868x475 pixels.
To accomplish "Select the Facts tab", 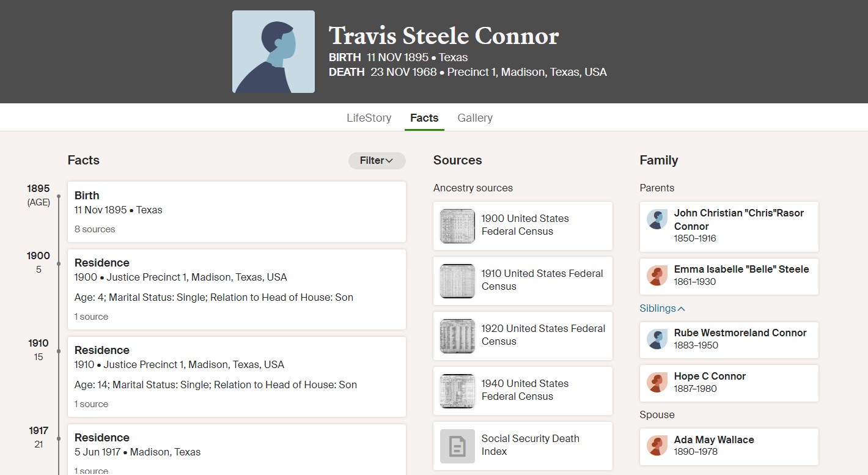I will click(424, 118).
